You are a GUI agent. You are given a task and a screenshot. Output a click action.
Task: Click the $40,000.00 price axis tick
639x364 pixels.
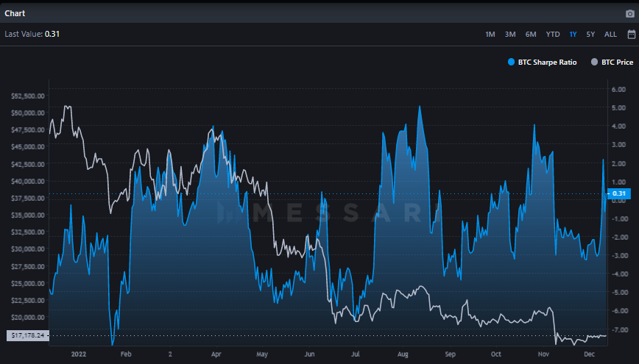point(28,181)
